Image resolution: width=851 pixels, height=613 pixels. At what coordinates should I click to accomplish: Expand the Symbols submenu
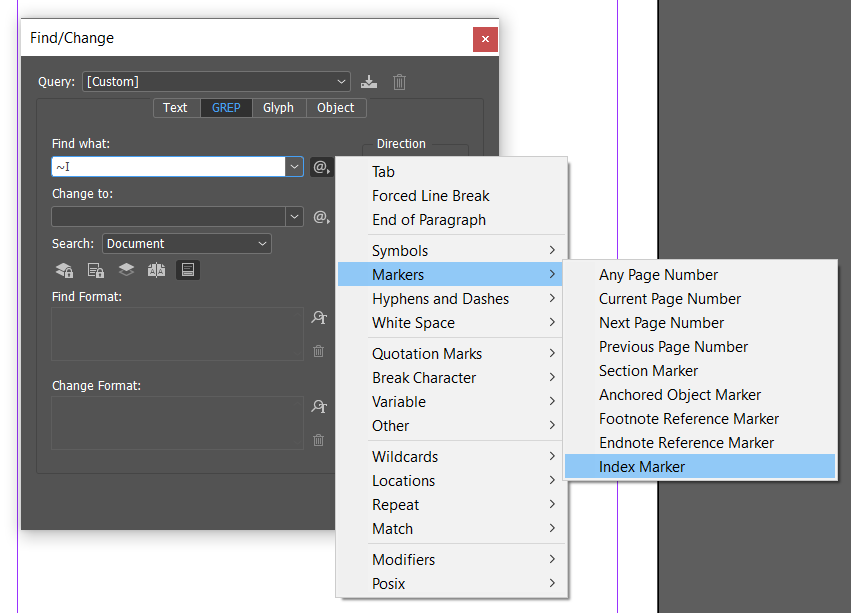click(452, 250)
